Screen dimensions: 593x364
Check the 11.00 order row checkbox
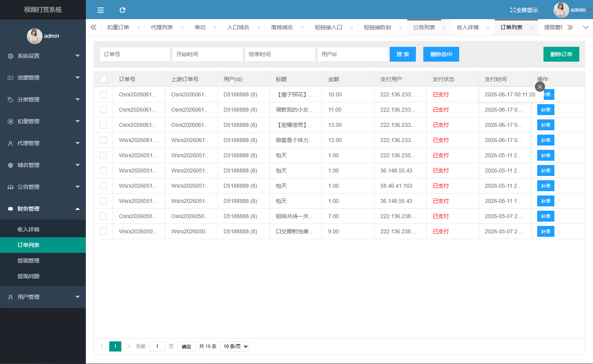pos(103,110)
